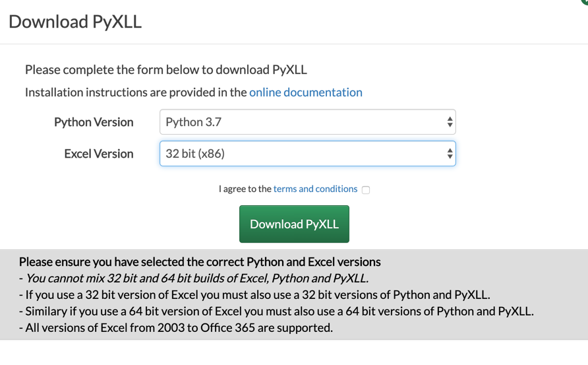Click the note starting with "Similary if you use"

coord(276,312)
